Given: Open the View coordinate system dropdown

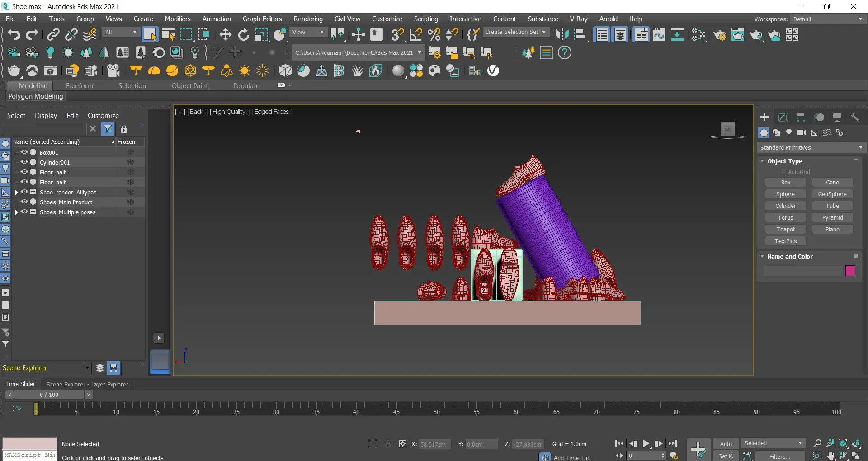Looking at the screenshot, I should (308, 33).
